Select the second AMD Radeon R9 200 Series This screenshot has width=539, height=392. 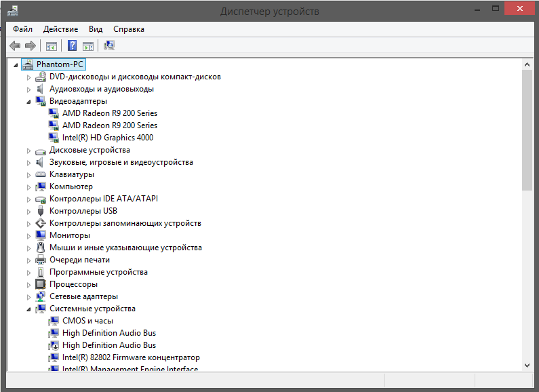tap(110, 125)
